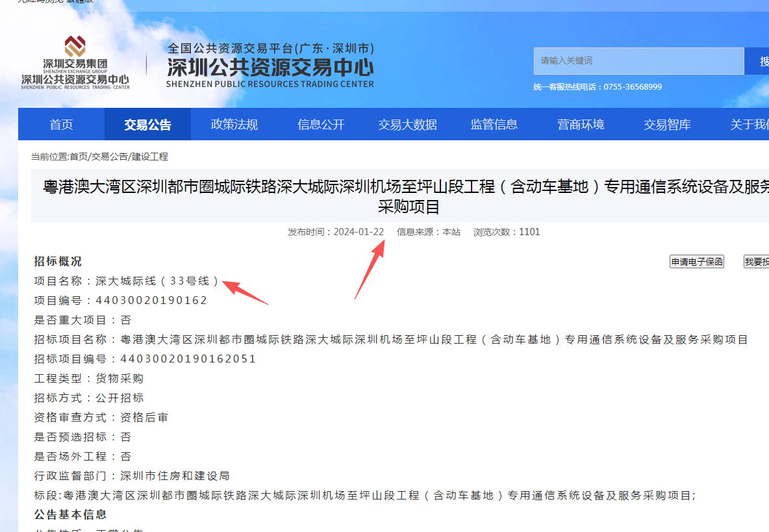The image size is (769, 532).
Task: Switch to the 交易大数据 section
Action: [407, 125]
